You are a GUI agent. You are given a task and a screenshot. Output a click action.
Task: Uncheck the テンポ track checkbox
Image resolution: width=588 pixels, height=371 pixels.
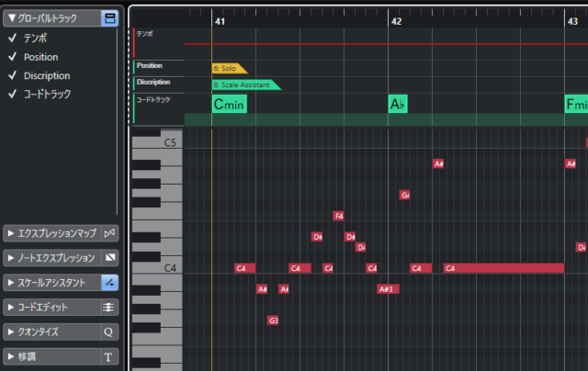click(12, 38)
